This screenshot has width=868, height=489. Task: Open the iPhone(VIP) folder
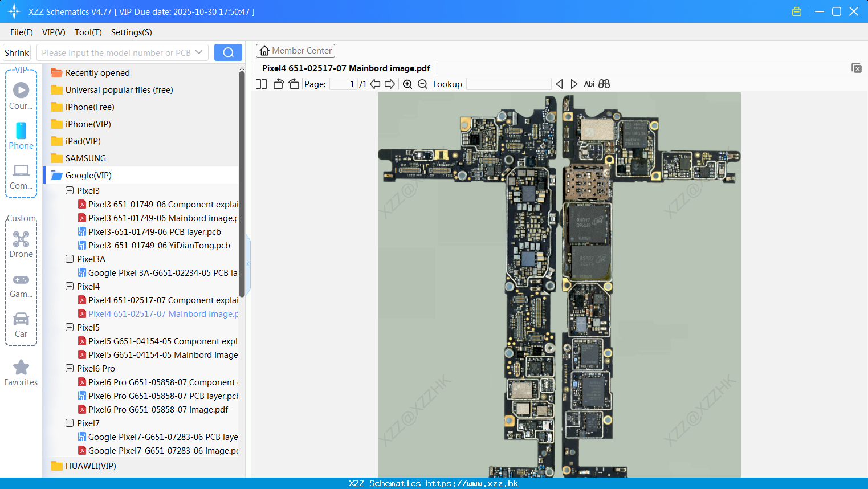(88, 124)
